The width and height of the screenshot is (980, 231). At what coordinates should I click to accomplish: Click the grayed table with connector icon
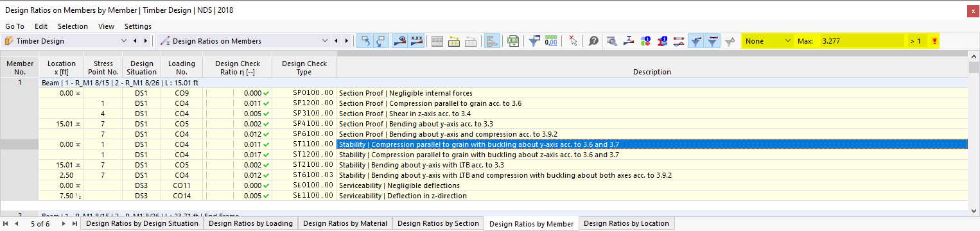(471, 40)
